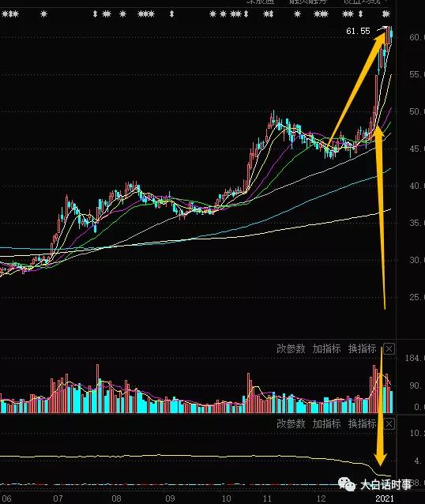
Task: Close the bottom indicator panel
Action: 389,424
